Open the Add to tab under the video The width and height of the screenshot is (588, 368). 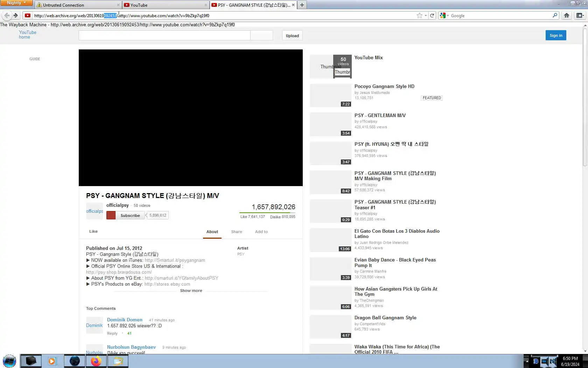(261, 232)
